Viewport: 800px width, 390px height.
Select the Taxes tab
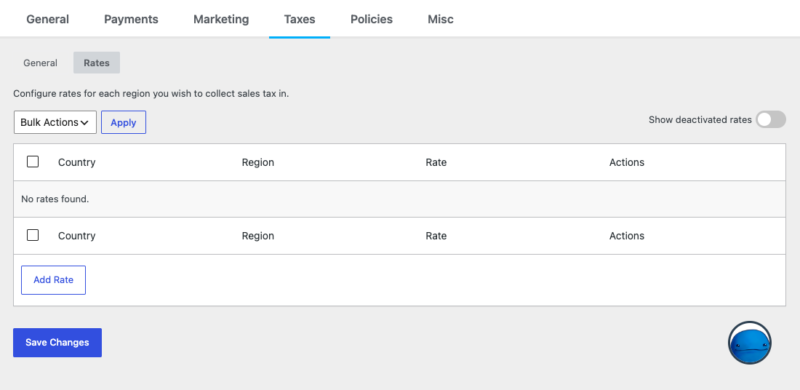pyautogui.click(x=299, y=19)
